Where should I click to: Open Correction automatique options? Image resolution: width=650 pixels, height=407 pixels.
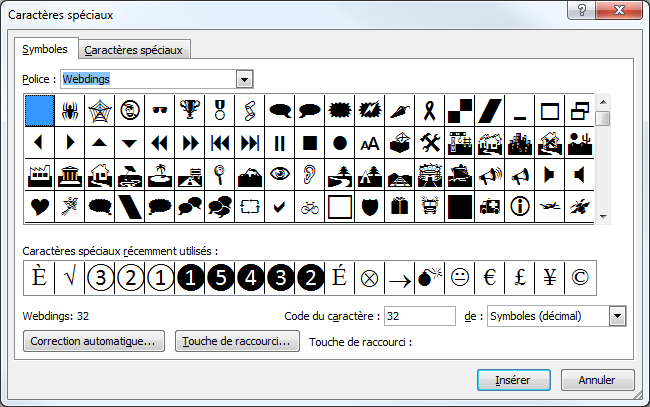tap(94, 341)
